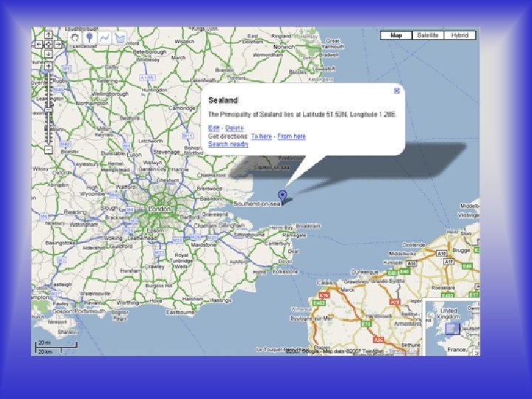Click the Horsham label on the map

[131, 270]
